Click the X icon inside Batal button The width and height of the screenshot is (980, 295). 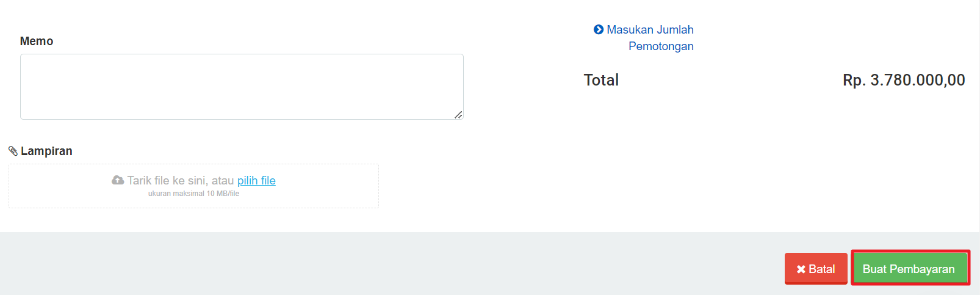[x=801, y=269]
